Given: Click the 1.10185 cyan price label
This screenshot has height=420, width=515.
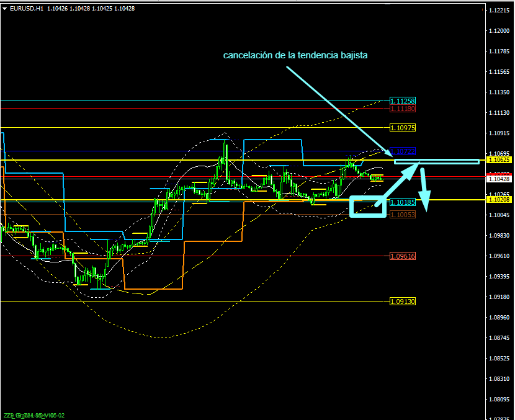Looking at the screenshot, I should point(402,202).
